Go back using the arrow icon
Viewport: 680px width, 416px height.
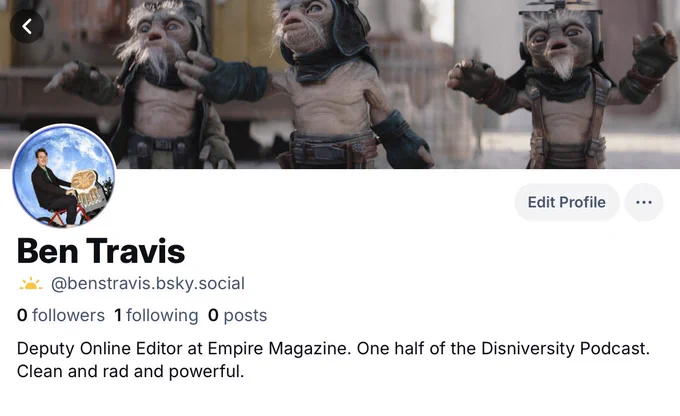26,26
